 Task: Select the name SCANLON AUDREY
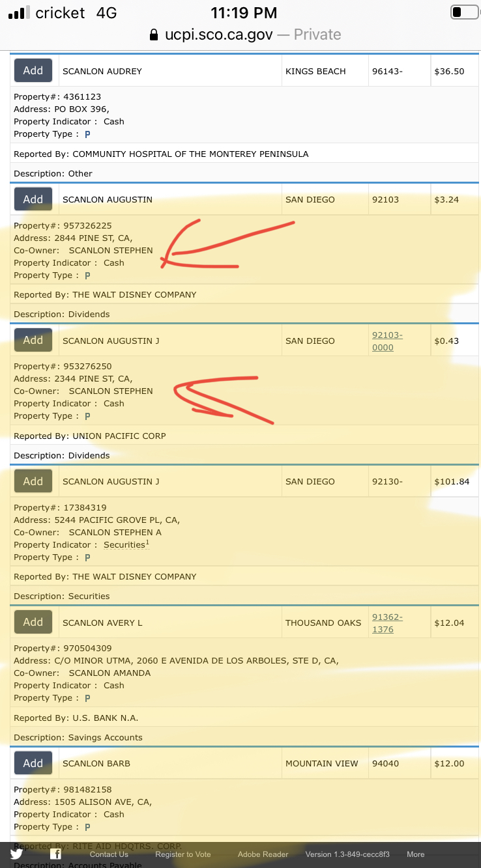102,71
